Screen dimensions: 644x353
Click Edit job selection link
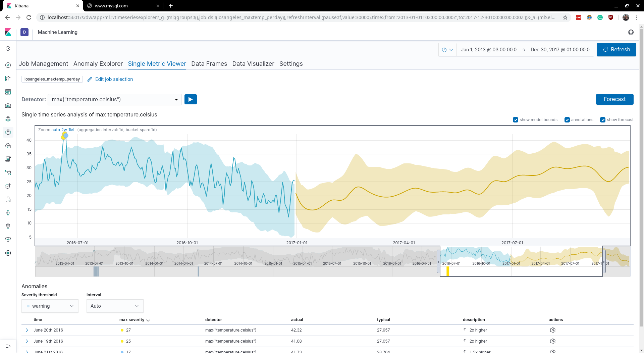click(x=114, y=79)
